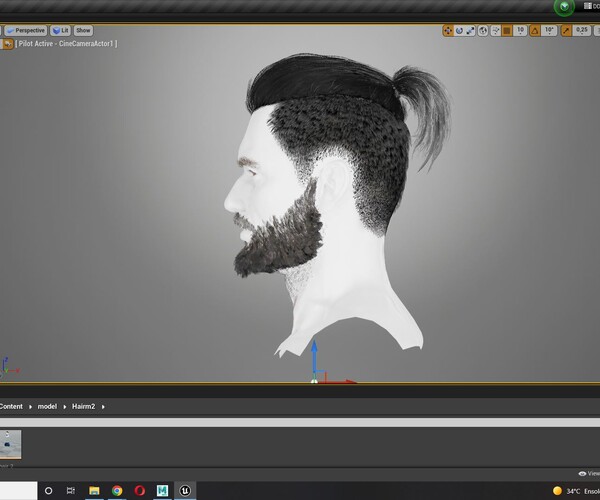Viewport: 600px width, 500px height.
Task: Open Google Chrome from taskbar
Action: tap(117, 491)
